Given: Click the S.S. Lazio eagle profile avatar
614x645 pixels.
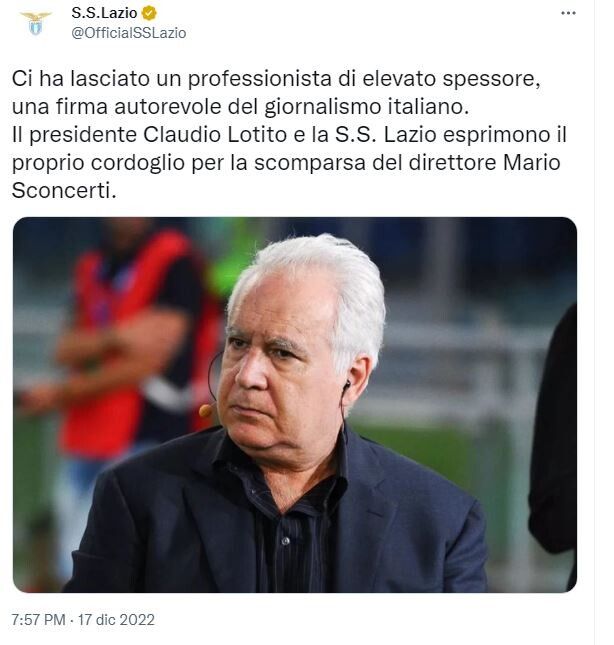Looking at the screenshot, I should tap(36, 23).
